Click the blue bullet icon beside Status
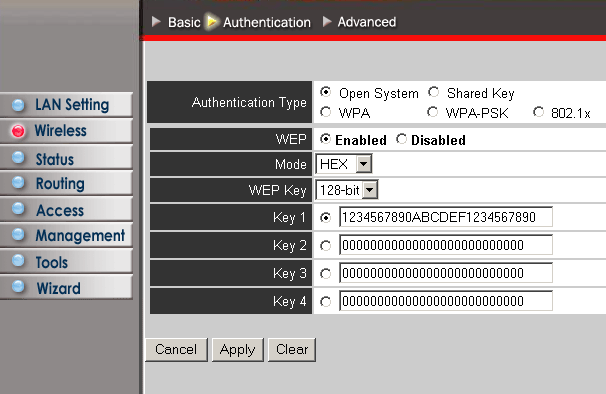 pyautogui.click(x=18, y=157)
